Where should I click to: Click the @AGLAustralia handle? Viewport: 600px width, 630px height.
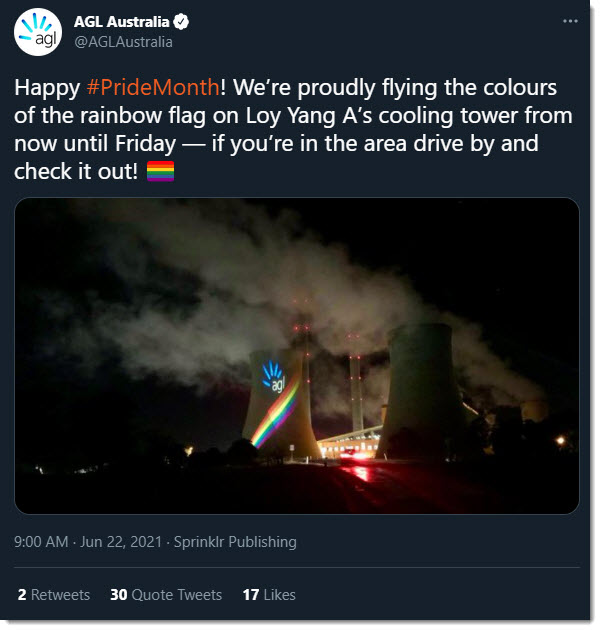click(124, 42)
